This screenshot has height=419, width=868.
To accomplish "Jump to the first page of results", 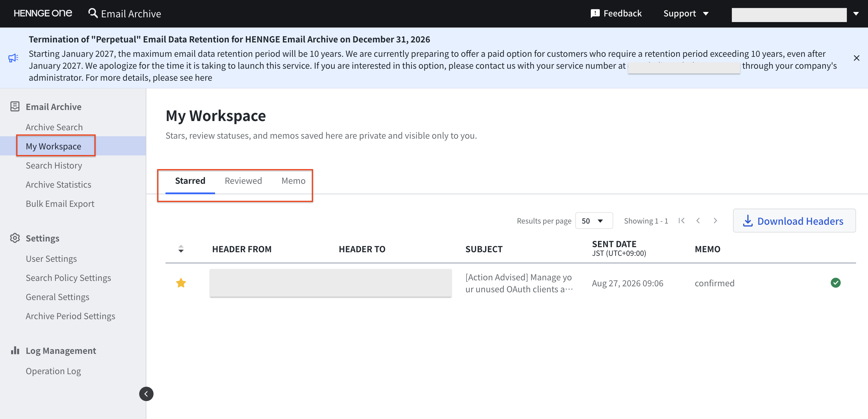I will tap(682, 221).
